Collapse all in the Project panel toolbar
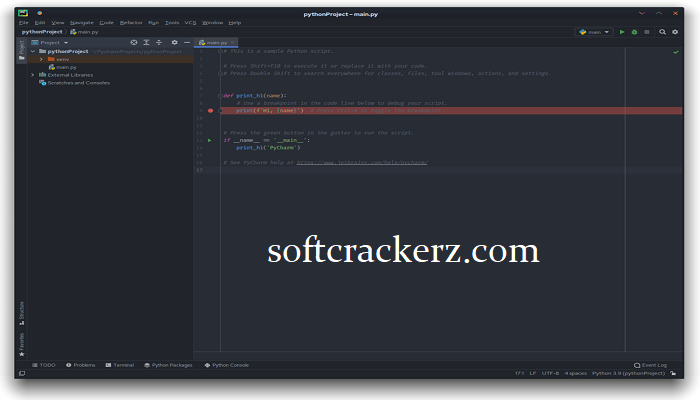Viewport: 700px width, 400px height. 158,42
